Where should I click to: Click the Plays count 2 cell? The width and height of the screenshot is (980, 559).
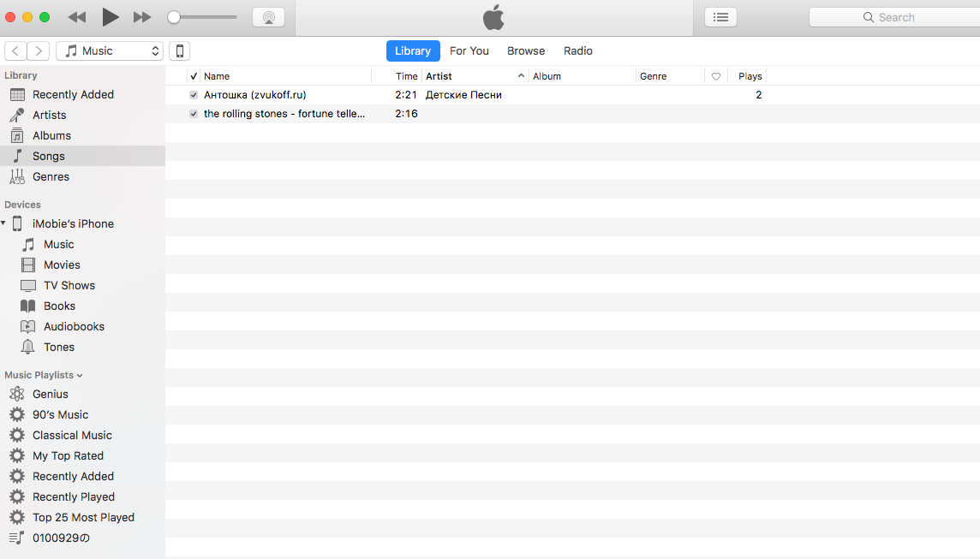[759, 95]
